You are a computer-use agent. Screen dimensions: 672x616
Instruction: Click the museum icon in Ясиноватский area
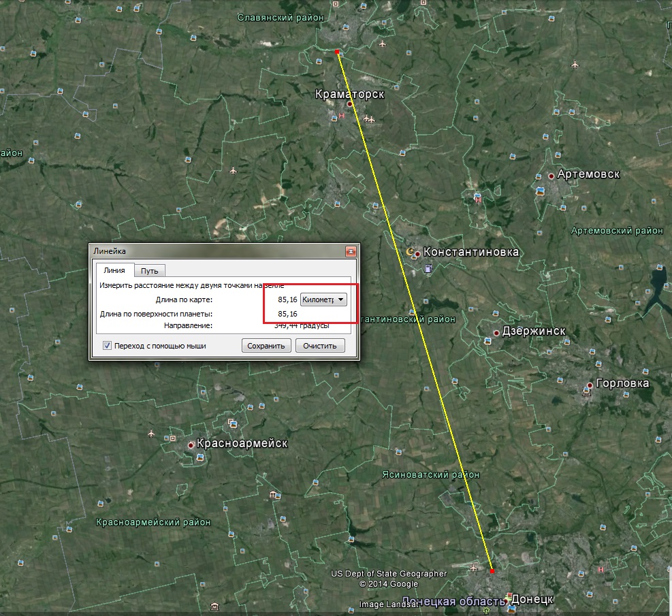(272, 495)
